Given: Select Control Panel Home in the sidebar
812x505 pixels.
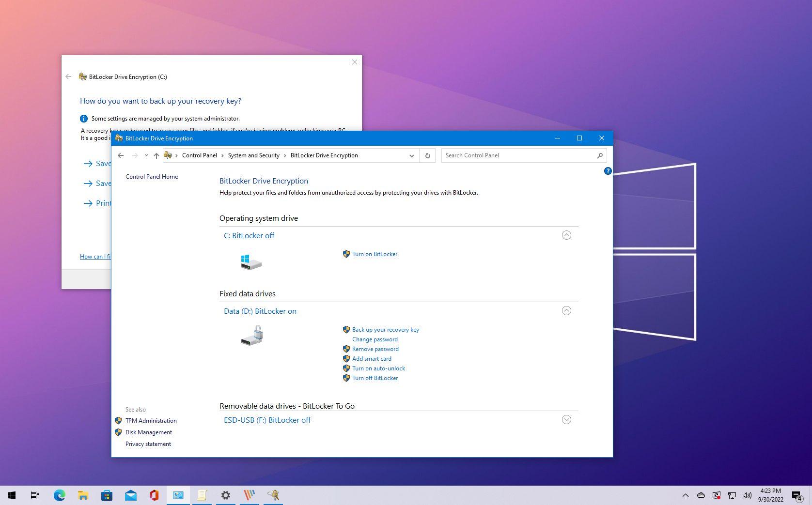Looking at the screenshot, I should coord(151,177).
